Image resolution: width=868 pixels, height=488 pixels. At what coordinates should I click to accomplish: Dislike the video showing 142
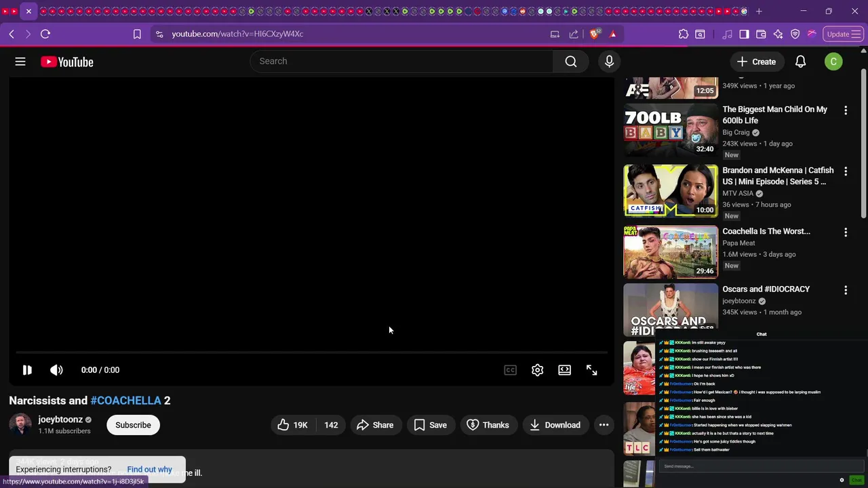pyautogui.click(x=330, y=425)
